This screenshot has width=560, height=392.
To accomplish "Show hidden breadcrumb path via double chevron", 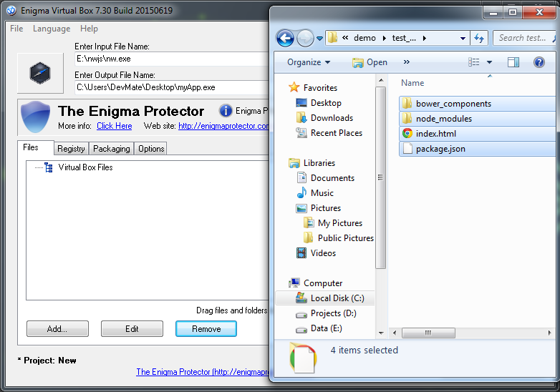I will click(345, 37).
